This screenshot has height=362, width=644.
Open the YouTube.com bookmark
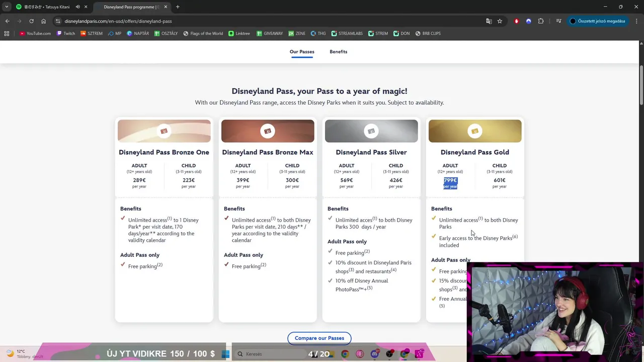pyautogui.click(x=35, y=33)
